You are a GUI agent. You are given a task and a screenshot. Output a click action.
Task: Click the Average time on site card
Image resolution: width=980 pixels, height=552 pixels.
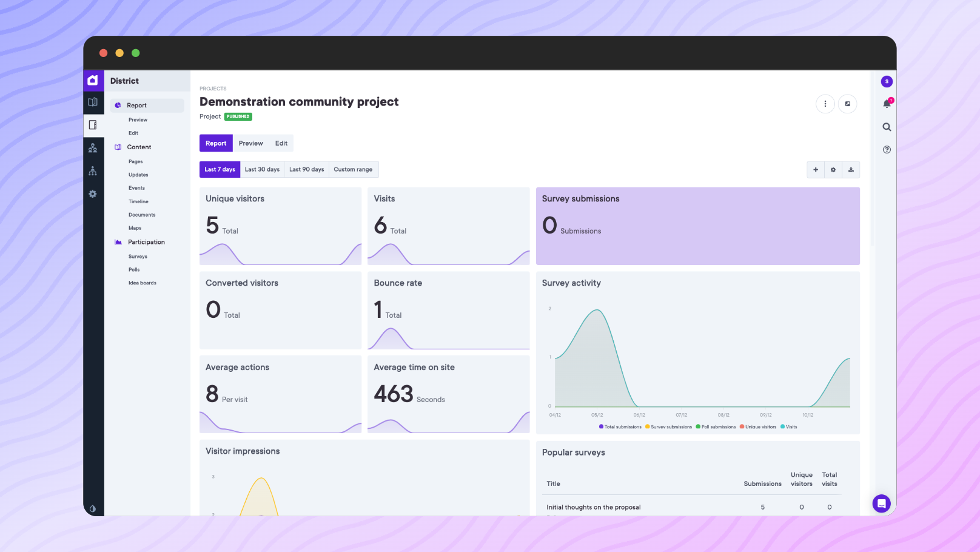point(449,394)
